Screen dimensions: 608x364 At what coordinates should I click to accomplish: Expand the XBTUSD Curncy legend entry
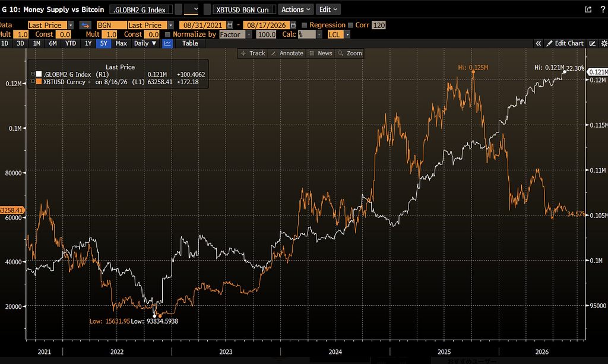coord(33,82)
